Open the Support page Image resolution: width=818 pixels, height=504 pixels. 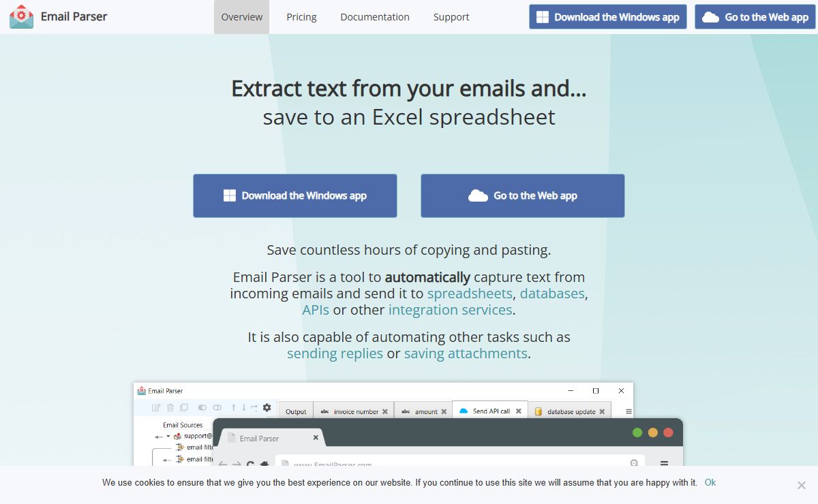[451, 17]
